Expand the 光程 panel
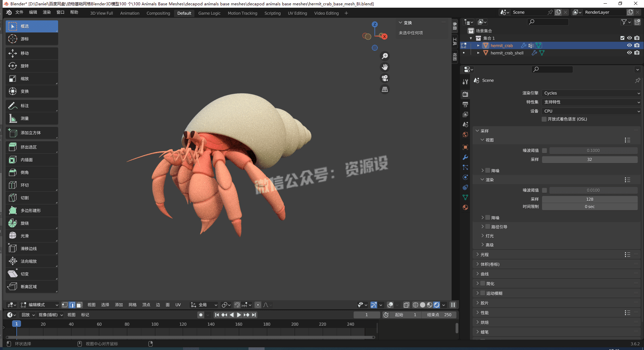 click(x=484, y=255)
